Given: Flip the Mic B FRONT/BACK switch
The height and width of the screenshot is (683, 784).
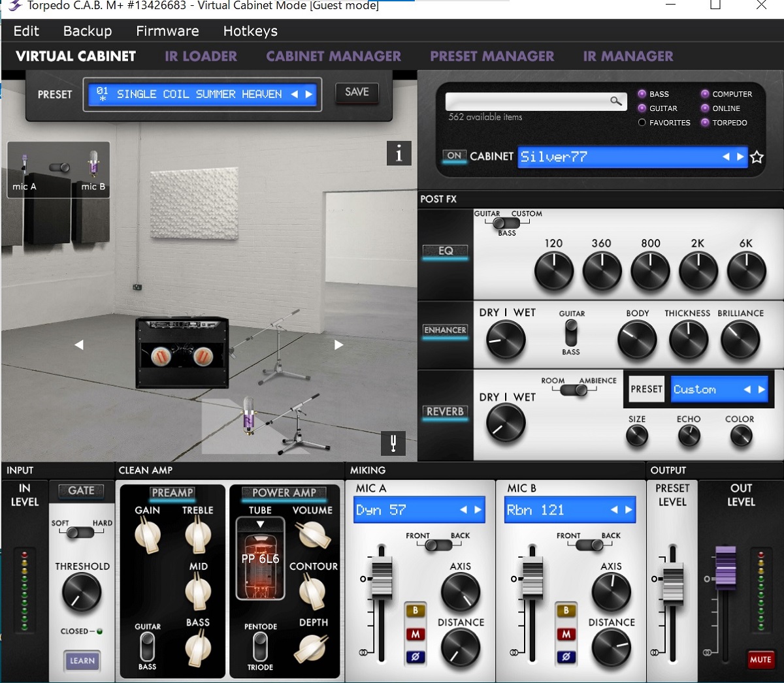Looking at the screenshot, I should (x=589, y=545).
